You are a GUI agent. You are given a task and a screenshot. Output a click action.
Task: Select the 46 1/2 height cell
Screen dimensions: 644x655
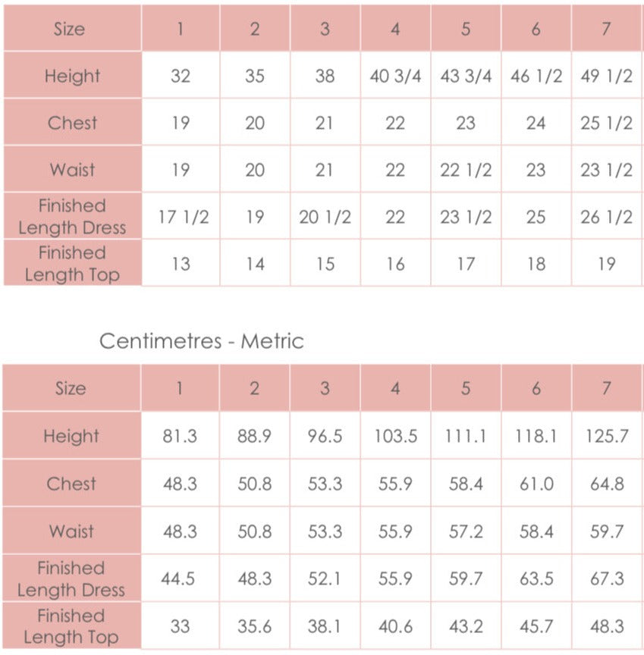[x=536, y=76]
